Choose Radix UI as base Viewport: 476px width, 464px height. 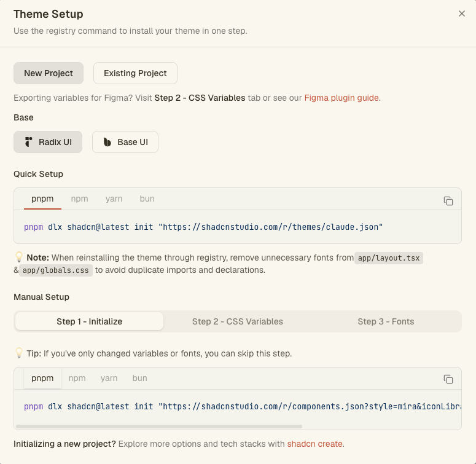[48, 142]
